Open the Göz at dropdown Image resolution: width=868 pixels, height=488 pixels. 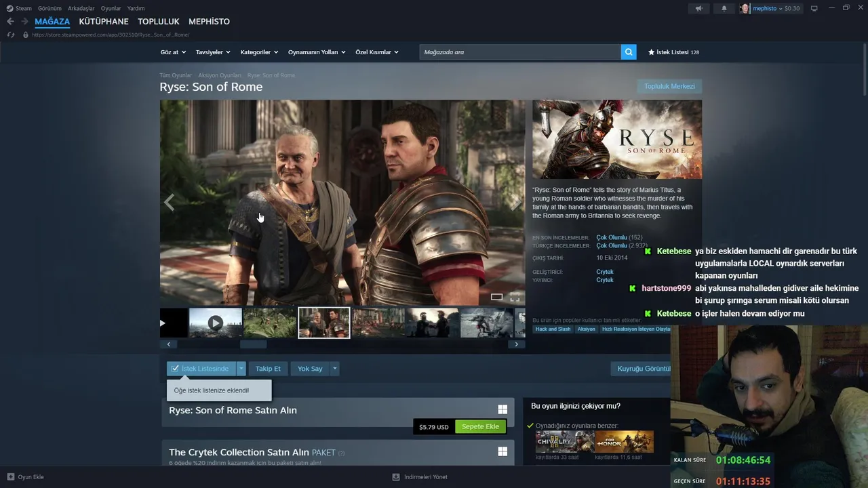click(x=173, y=52)
